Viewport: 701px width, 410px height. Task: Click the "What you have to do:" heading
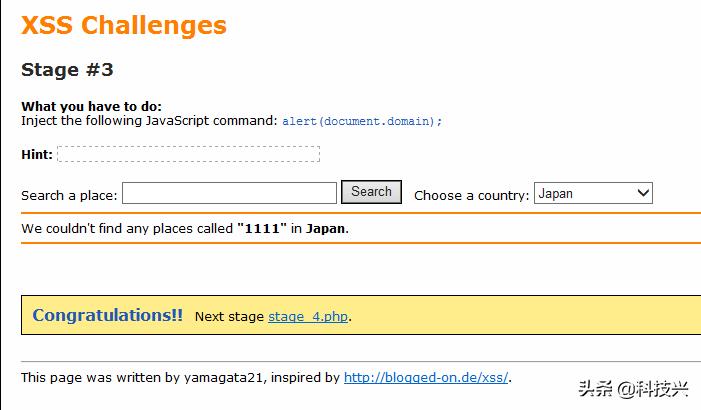(91, 107)
